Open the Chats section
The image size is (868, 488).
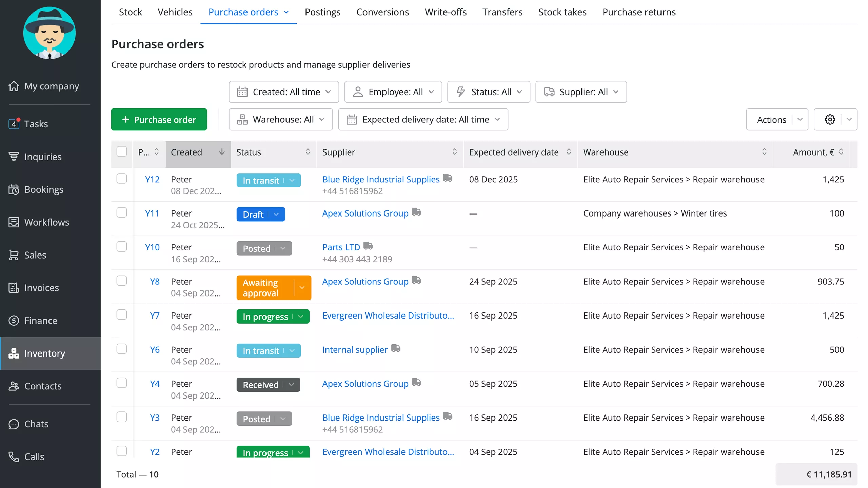click(x=37, y=424)
